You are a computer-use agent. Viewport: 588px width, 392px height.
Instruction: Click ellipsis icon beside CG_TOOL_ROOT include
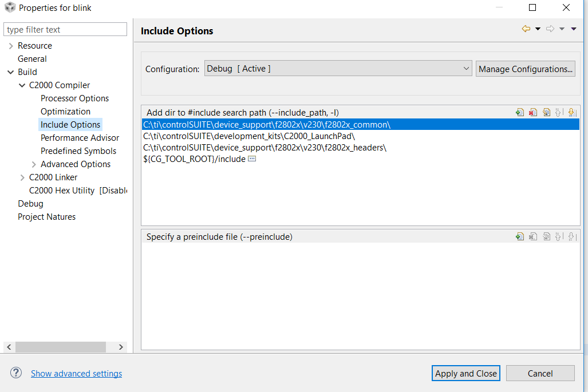(x=252, y=159)
